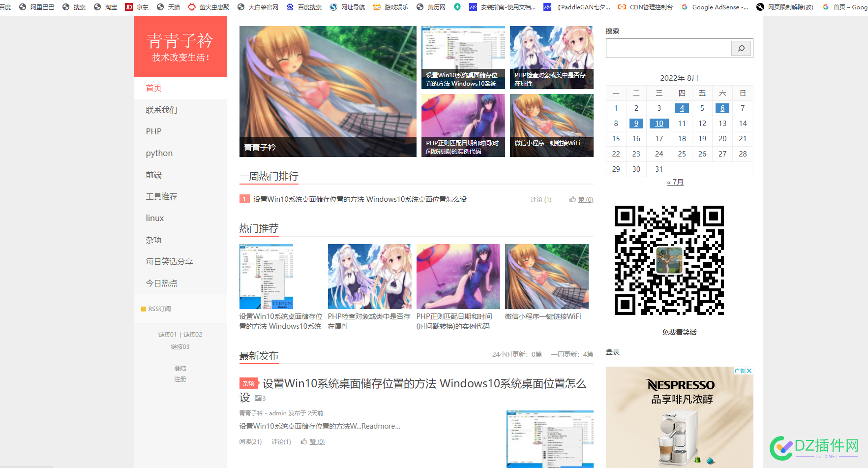Click the 登陆 link in sidebar

point(180,368)
